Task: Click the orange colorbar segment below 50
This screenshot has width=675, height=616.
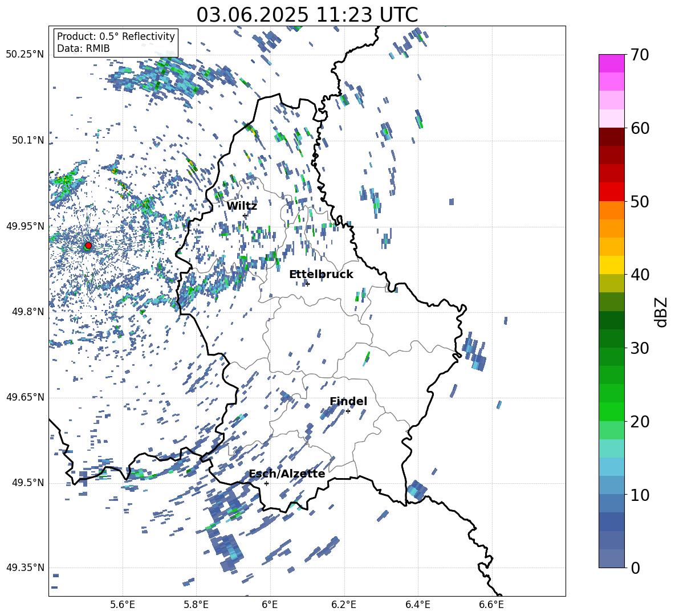Action: pos(611,210)
